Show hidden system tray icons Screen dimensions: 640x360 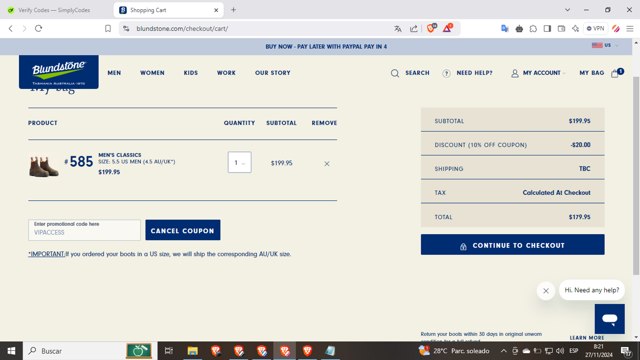[504, 351]
